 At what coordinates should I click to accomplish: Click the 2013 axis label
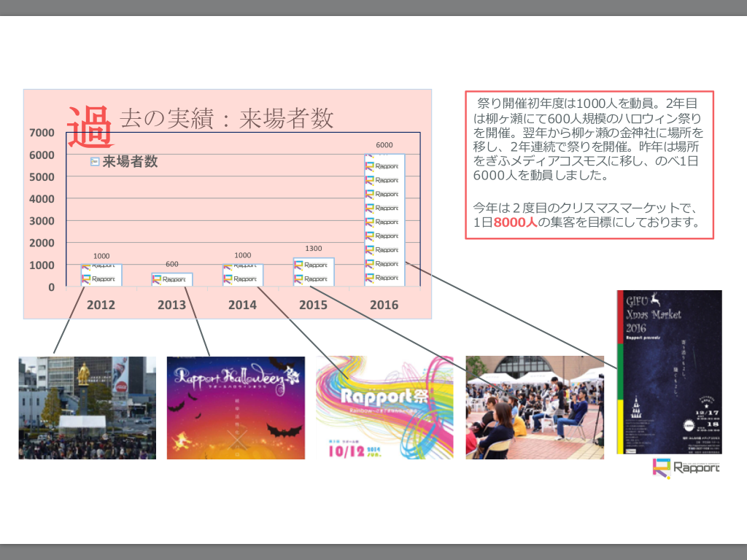[x=171, y=305]
